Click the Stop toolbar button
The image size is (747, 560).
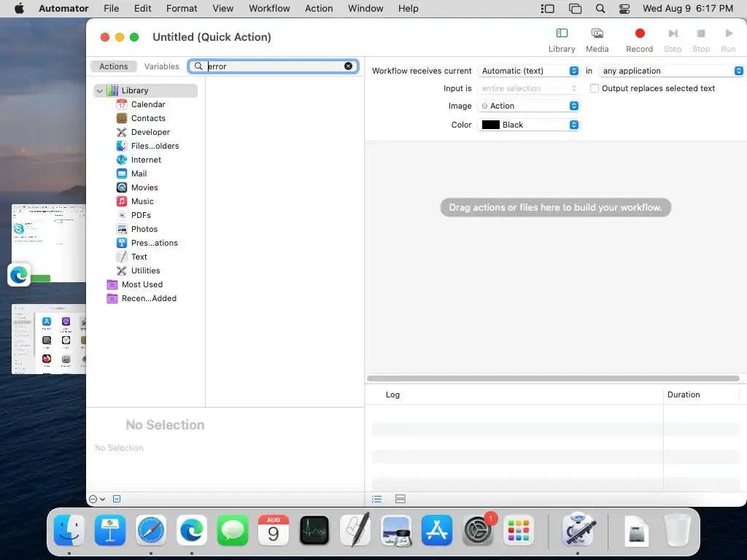pyautogui.click(x=701, y=40)
